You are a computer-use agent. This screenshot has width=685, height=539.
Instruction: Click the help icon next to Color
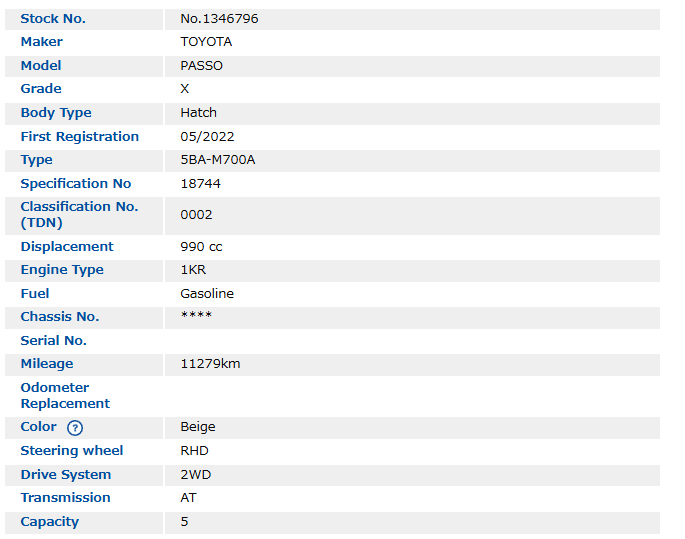(x=75, y=428)
